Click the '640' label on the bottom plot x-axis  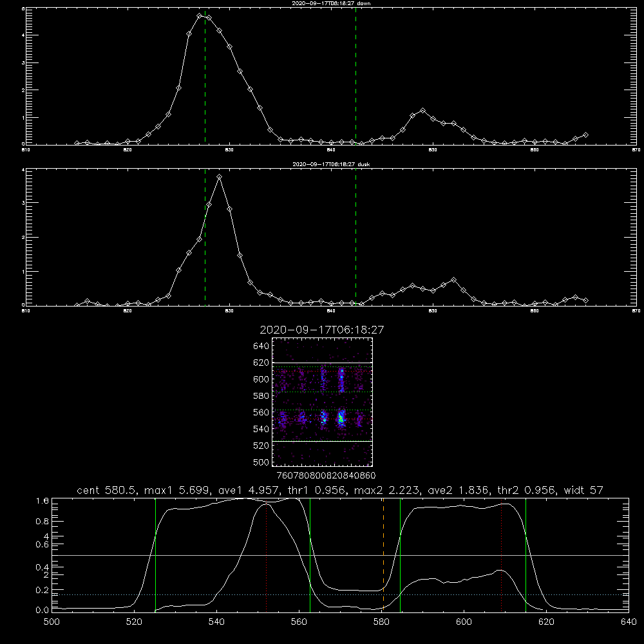(x=629, y=622)
